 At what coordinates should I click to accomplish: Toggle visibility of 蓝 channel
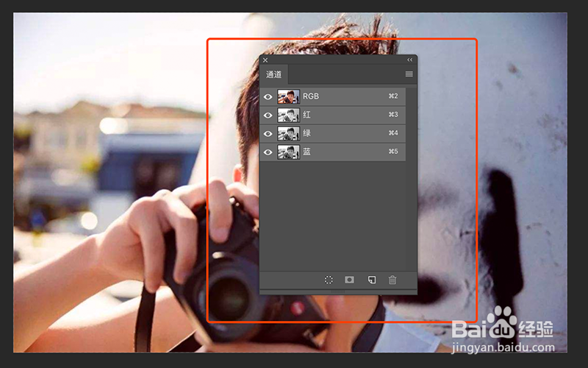268,152
